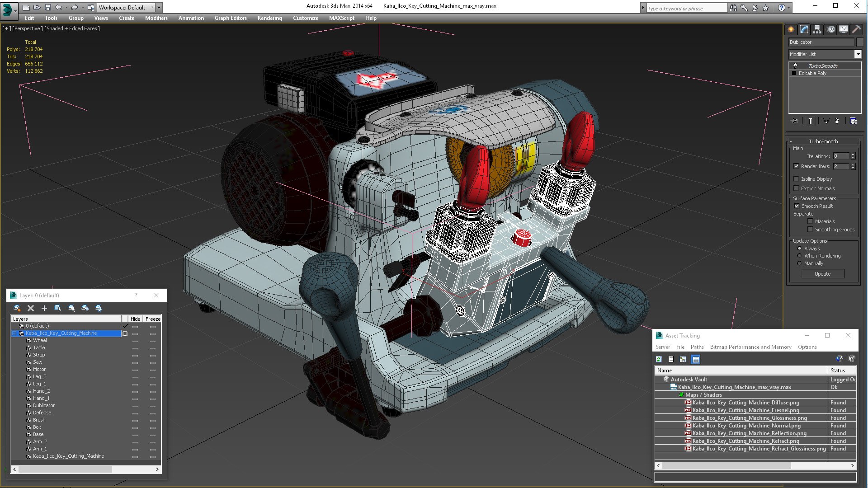Toggle TurboSmooth lightbulb visibility icon
This screenshot has height=488, width=868.
pyautogui.click(x=795, y=66)
